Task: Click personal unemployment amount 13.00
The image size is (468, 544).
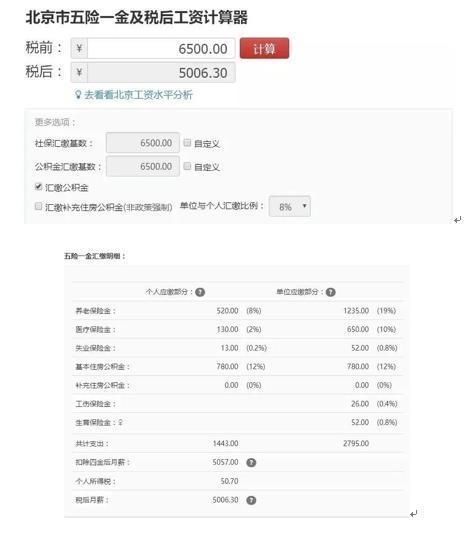Action: pos(229,348)
